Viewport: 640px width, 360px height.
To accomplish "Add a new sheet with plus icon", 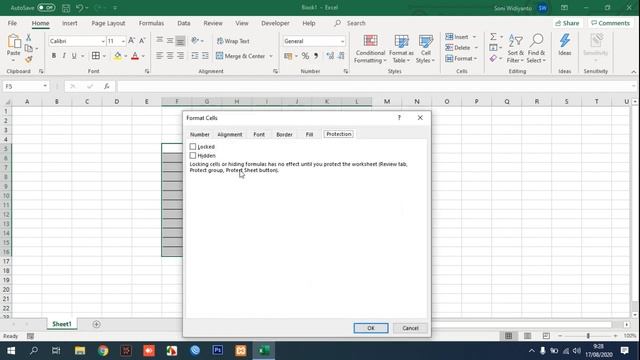I will coord(96,324).
